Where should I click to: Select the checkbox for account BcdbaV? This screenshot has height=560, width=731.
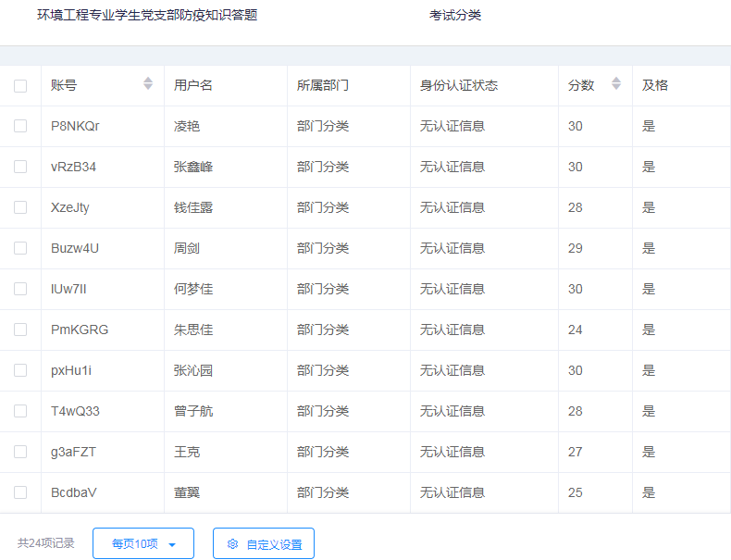20,492
